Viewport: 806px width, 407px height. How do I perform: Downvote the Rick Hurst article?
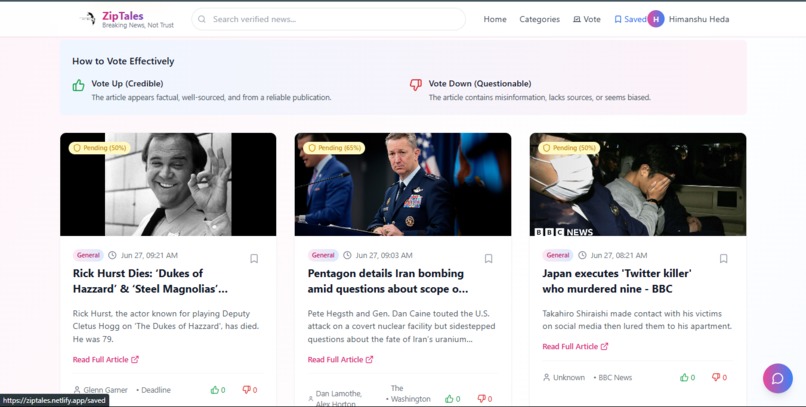pyautogui.click(x=250, y=390)
